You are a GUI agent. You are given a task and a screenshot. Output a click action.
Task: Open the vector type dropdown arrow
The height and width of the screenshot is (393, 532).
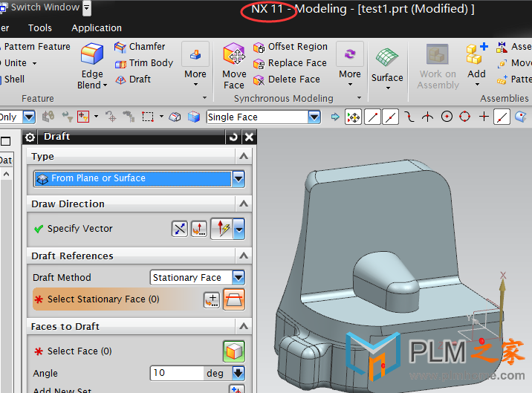[x=239, y=229]
